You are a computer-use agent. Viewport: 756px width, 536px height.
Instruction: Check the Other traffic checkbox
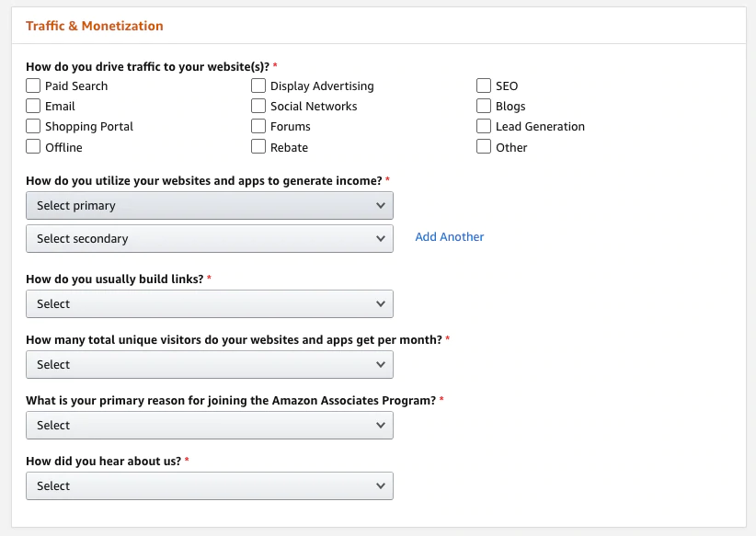(x=484, y=146)
